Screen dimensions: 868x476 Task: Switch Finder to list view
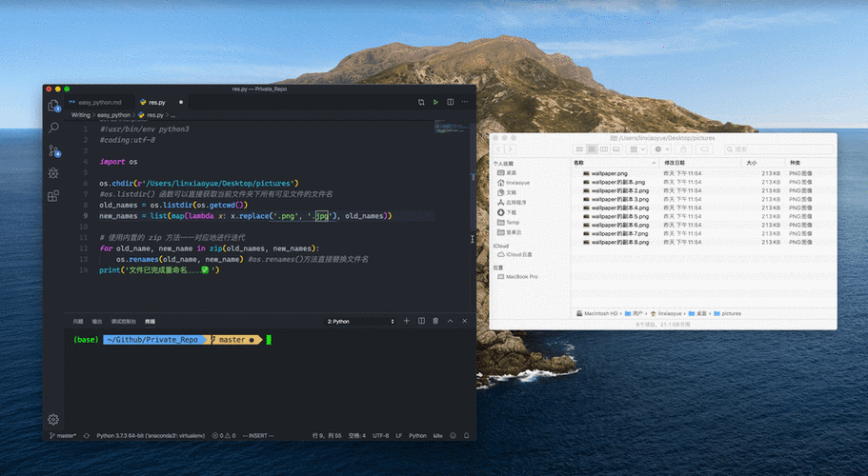(x=592, y=149)
